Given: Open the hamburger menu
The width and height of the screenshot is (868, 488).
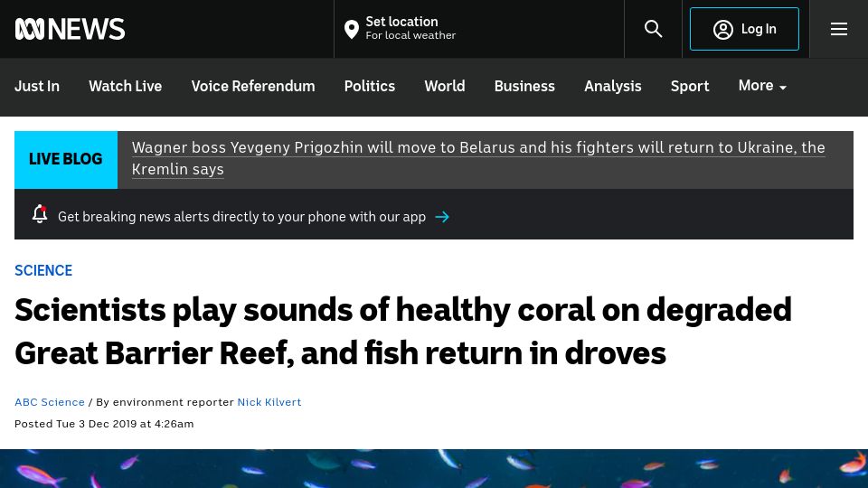Looking at the screenshot, I should [839, 29].
